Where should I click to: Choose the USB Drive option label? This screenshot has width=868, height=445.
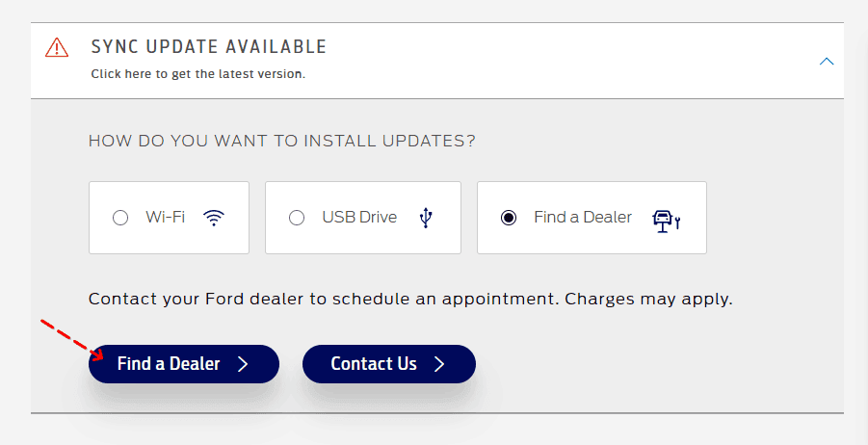pos(359,217)
